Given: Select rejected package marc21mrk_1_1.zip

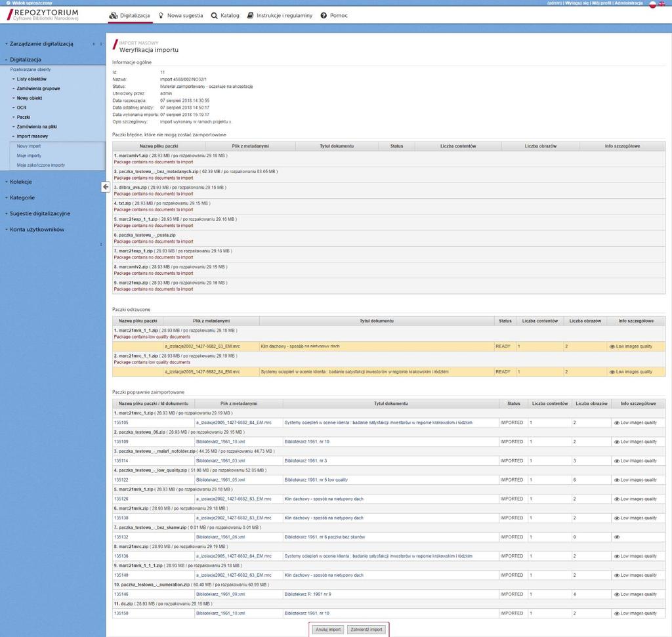Looking at the screenshot, I should pyautogui.click(x=388, y=334).
